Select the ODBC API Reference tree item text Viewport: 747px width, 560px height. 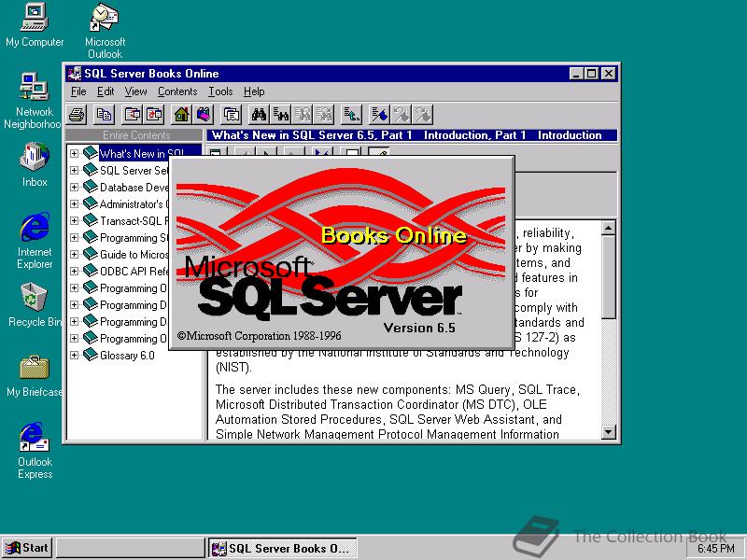134,271
